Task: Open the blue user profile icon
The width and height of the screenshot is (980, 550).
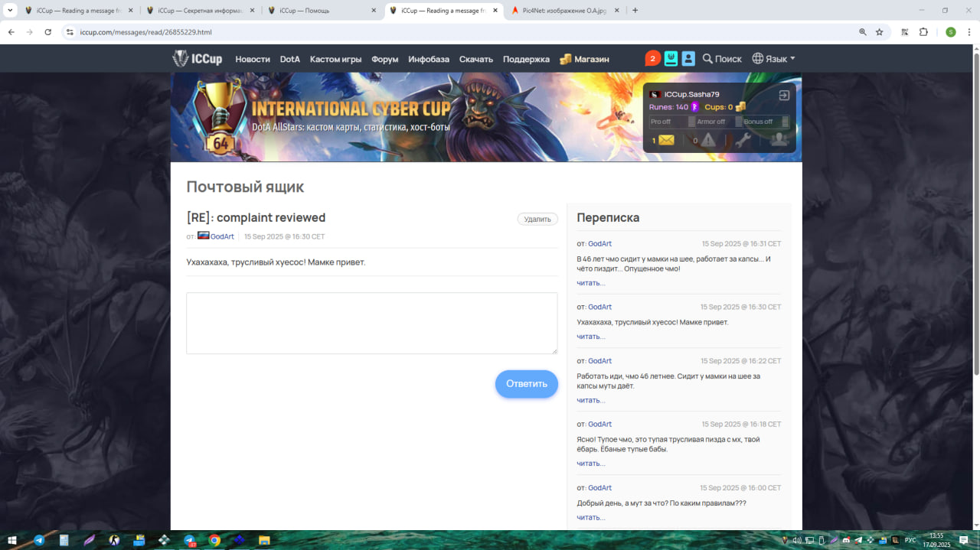Action: tap(688, 59)
